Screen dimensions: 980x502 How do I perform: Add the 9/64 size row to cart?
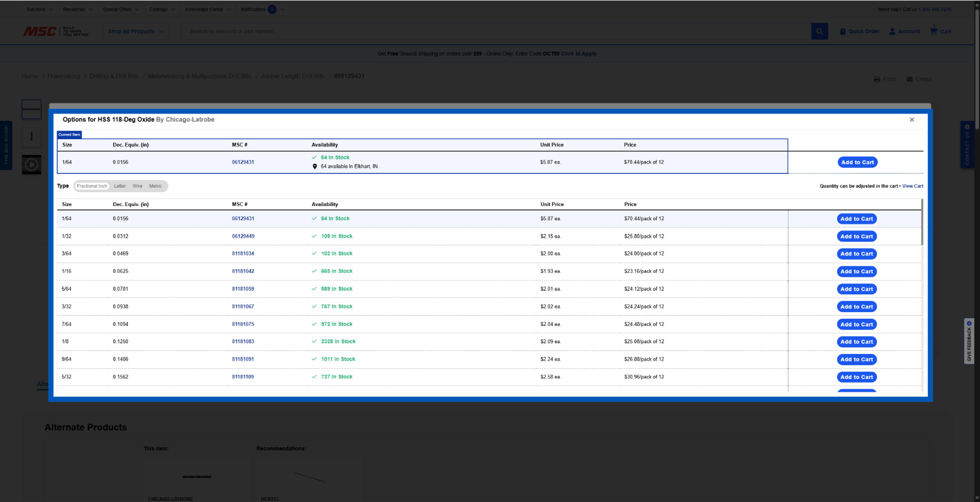click(857, 360)
